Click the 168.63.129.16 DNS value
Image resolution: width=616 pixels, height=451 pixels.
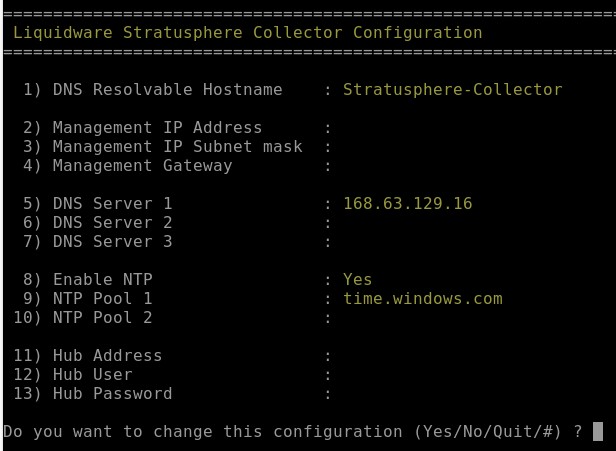pyautogui.click(x=407, y=204)
